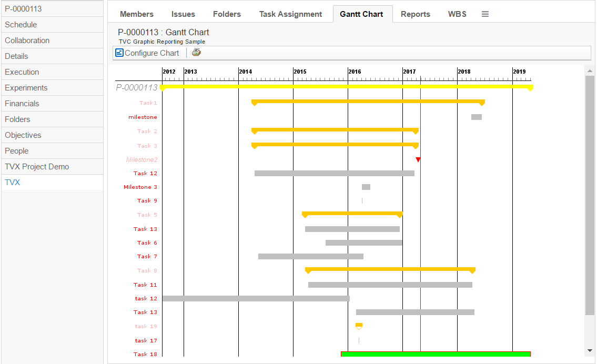Go to the WBS tab
597x364 pixels.
457,14
